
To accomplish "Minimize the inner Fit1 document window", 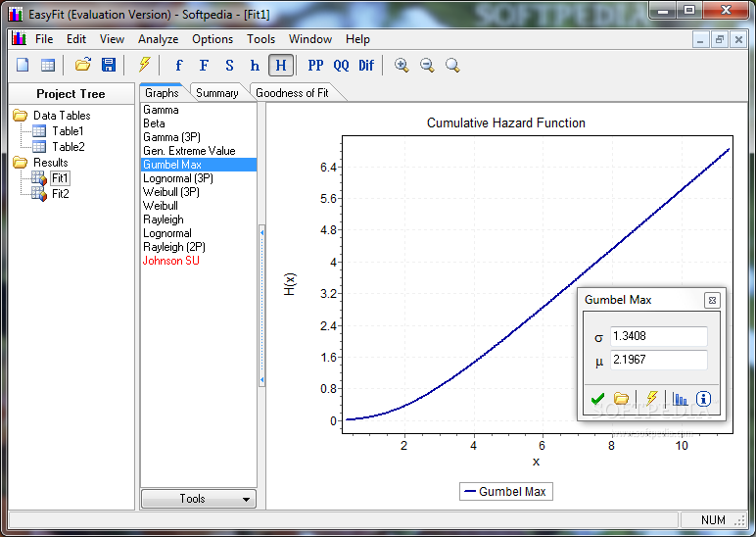I will [700, 39].
